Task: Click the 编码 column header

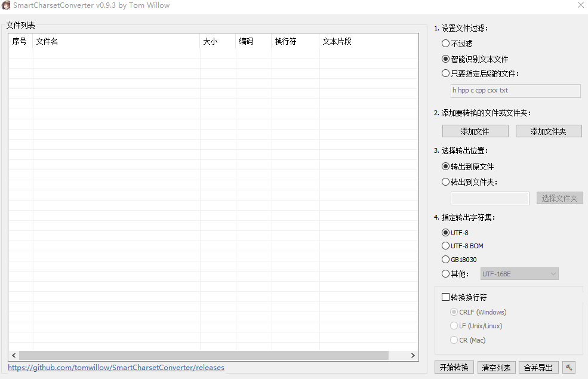Action: pos(254,41)
